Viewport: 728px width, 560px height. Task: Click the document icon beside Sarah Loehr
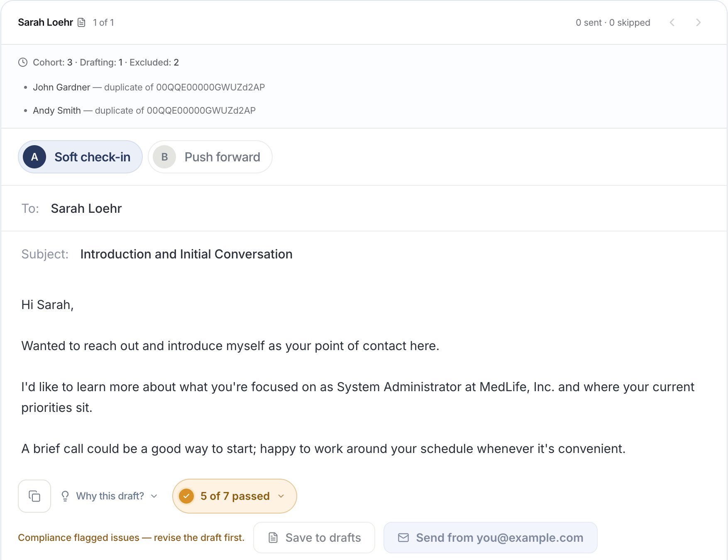click(82, 22)
